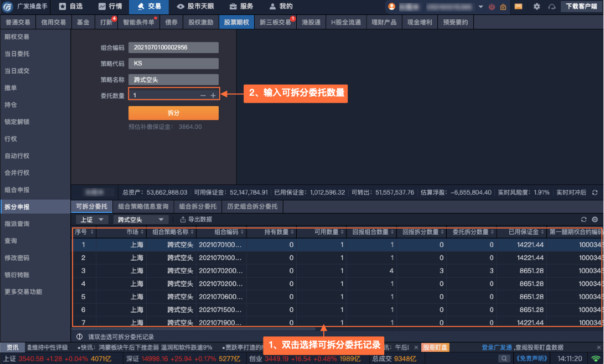Click the 策略代码 field showing KS
Screen dimensions: 604x364
point(173,64)
